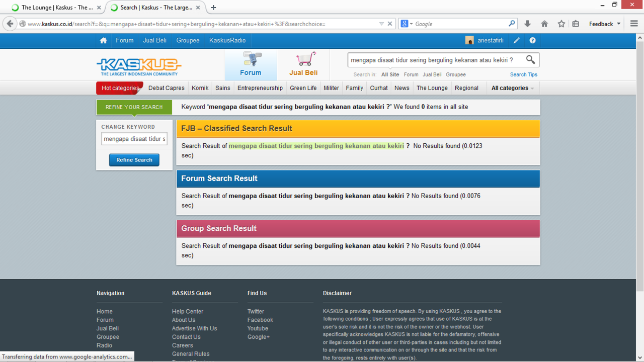Screen dimensions: 644x362
Task: Open the Sains category
Action: pyautogui.click(x=223, y=88)
